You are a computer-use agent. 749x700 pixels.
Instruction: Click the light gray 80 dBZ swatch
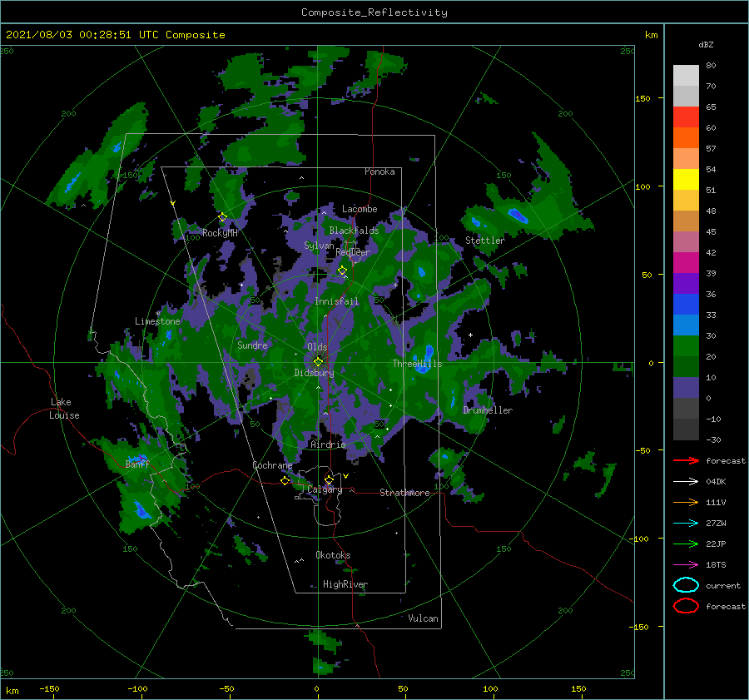pyautogui.click(x=686, y=75)
